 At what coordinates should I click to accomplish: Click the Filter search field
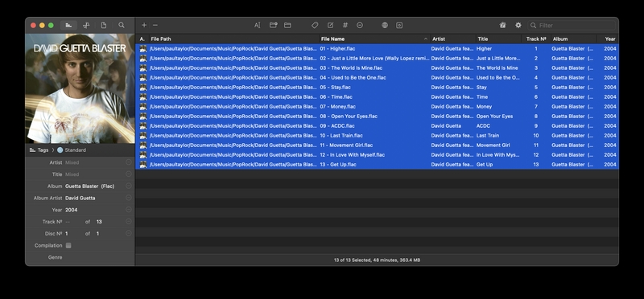(572, 26)
